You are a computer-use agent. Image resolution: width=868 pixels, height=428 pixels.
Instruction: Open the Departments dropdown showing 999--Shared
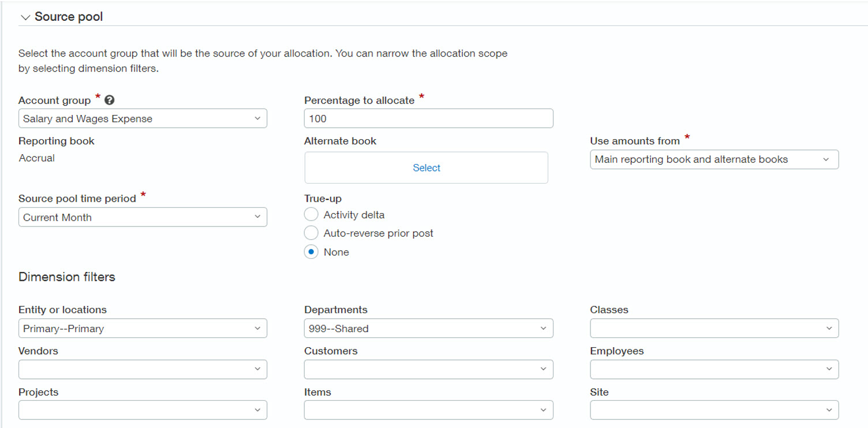(428, 328)
